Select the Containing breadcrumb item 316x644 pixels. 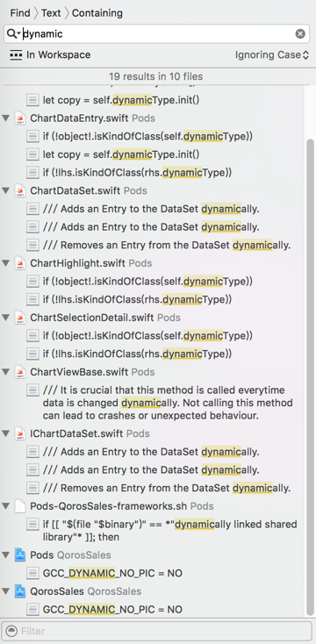97,13
